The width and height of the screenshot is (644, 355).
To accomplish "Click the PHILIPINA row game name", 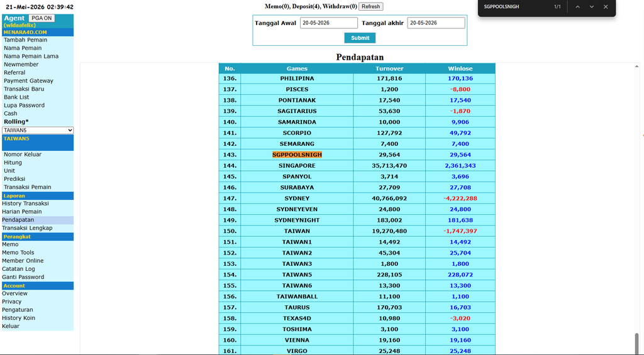I will (x=297, y=79).
